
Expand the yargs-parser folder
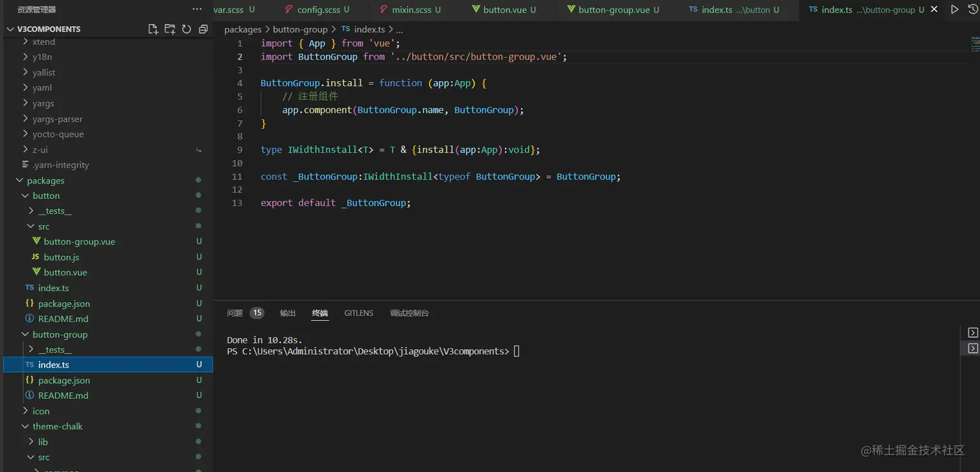tap(25, 119)
